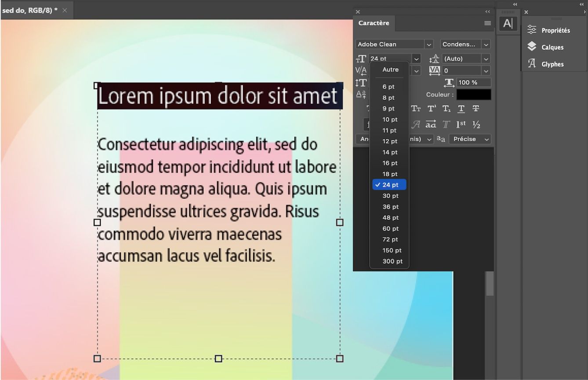Close the "sed do, RGB/8" document tab

coord(65,10)
